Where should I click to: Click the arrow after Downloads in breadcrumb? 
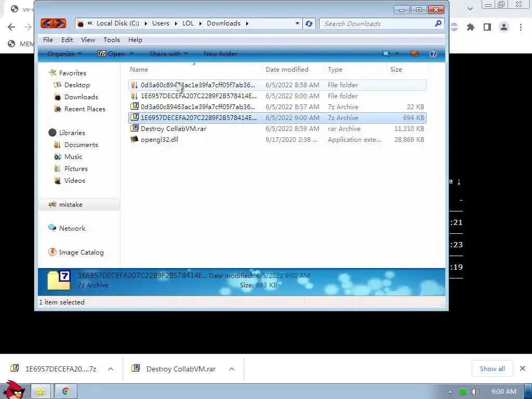(247, 23)
